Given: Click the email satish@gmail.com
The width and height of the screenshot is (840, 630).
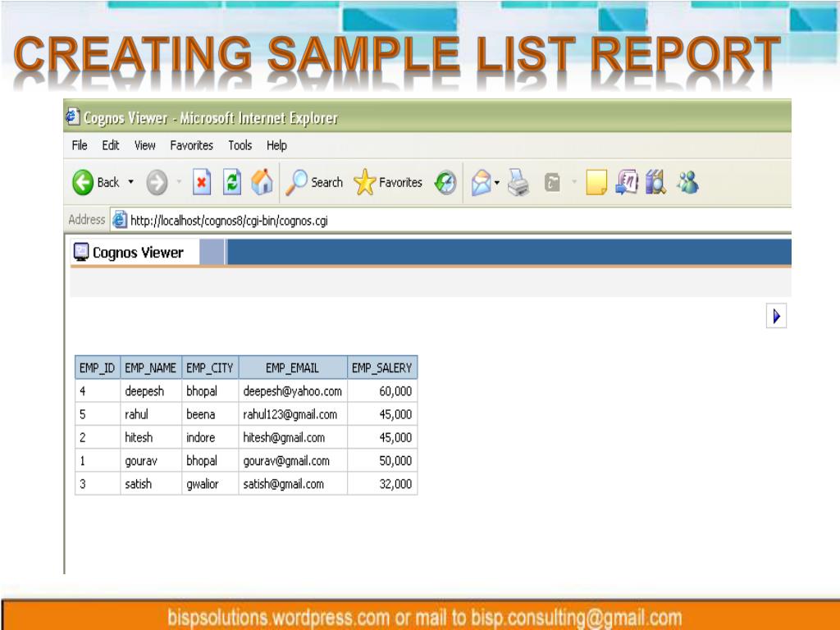Looking at the screenshot, I should 283,484.
